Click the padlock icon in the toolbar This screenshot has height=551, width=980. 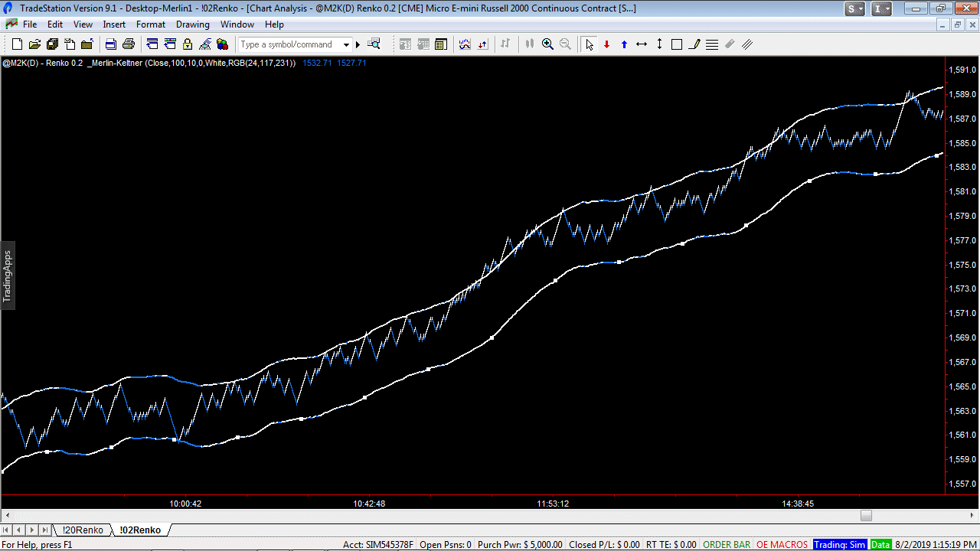point(188,44)
